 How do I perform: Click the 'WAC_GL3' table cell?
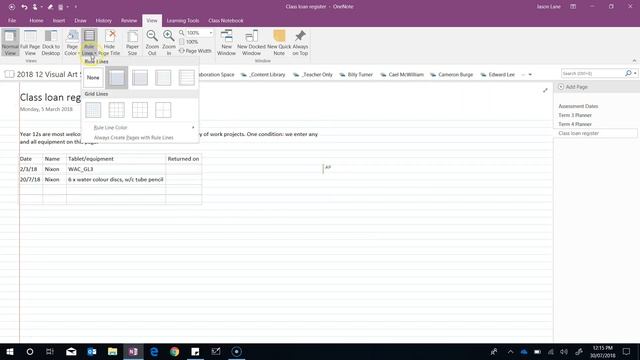click(x=116, y=169)
